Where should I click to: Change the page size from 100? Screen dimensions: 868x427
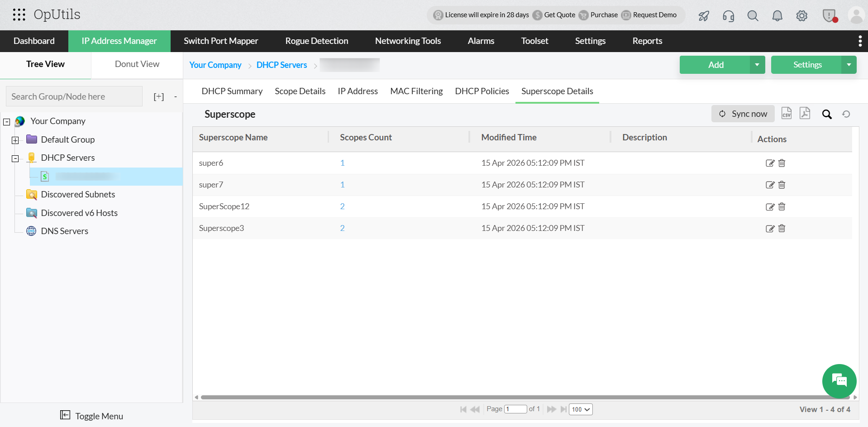pyautogui.click(x=580, y=409)
